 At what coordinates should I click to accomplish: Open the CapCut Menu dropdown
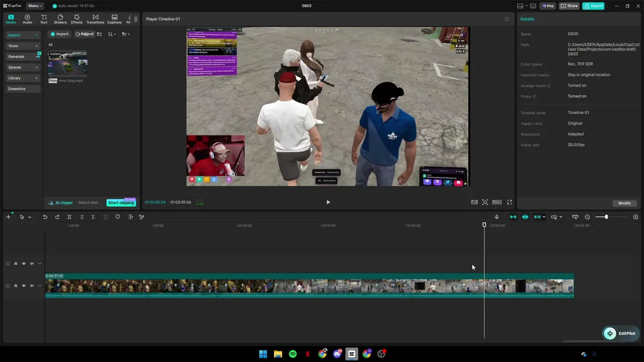35,6
